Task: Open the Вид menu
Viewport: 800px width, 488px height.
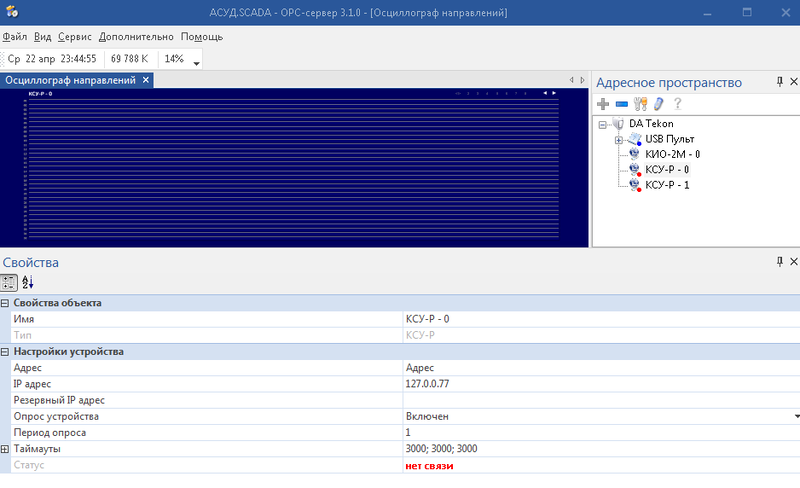Action: coord(42,37)
